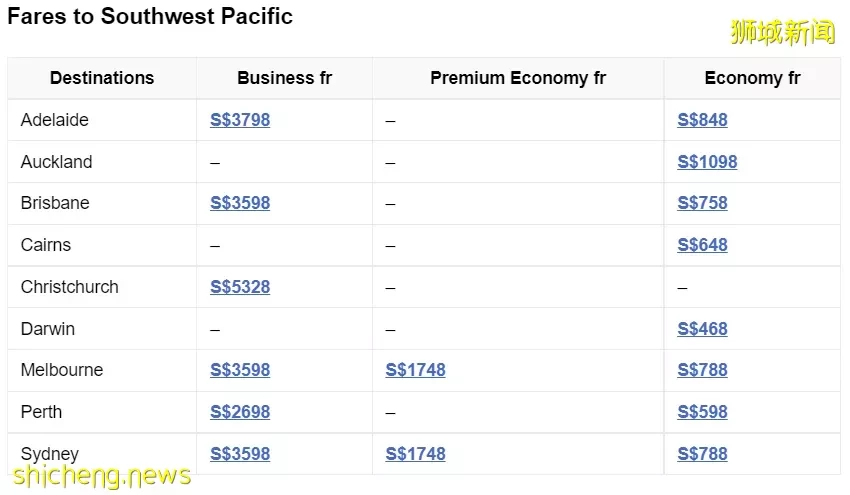
Task: Open Adelaide Economy fare S$848
Action: [x=702, y=120]
